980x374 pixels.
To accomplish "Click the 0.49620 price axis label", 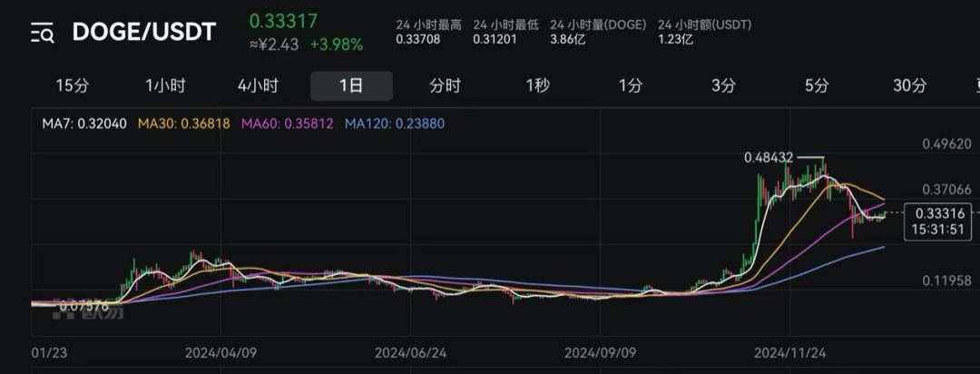I will pyautogui.click(x=946, y=144).
